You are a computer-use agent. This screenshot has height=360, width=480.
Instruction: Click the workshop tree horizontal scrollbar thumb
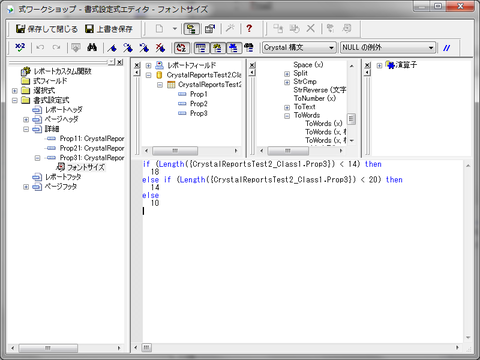click(48, 348)
